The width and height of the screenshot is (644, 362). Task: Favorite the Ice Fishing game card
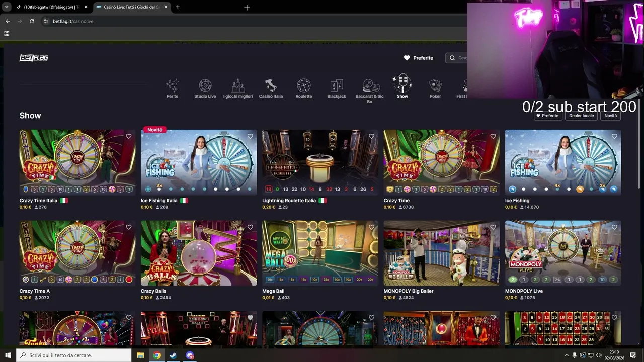[x=614, y=136]
